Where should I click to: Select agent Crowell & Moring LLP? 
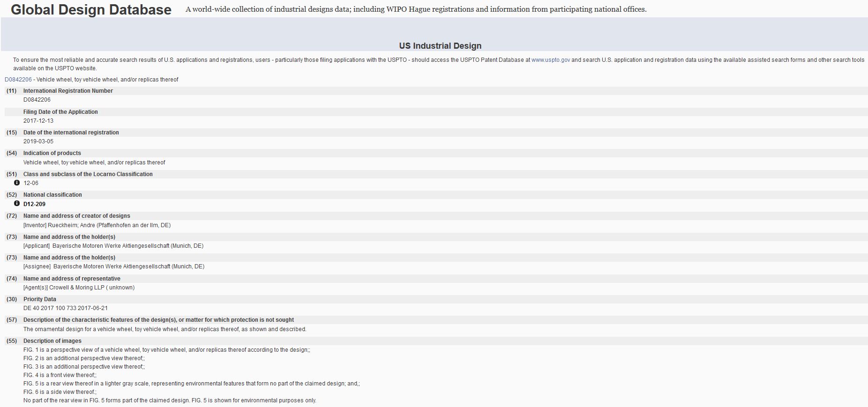(x=79, y=288)
